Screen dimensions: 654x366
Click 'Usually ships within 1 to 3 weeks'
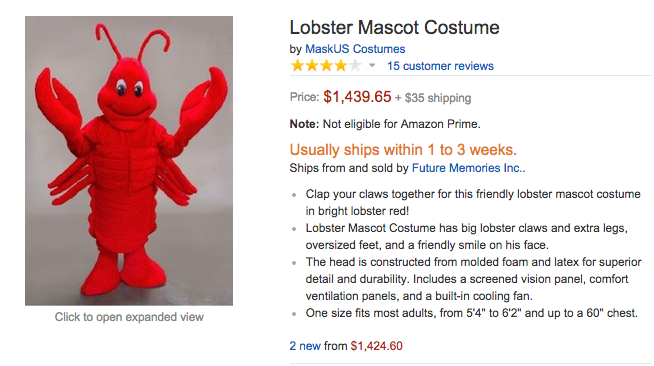coord(403,150)
